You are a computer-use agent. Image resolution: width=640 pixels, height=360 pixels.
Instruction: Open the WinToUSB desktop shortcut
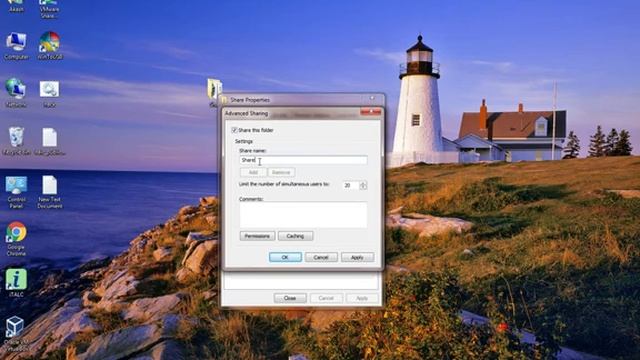click(x=50, y=46)
